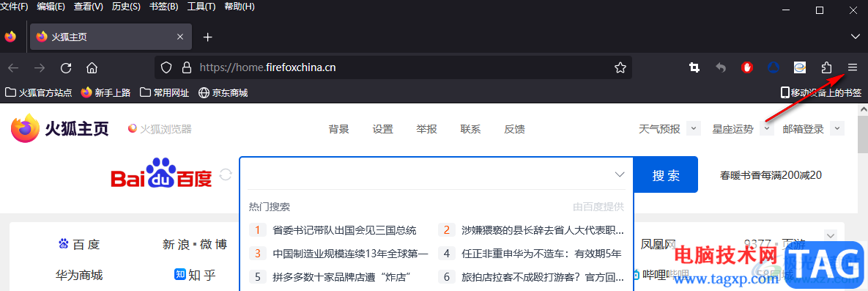The height and width of the screenshot is (291, 868).
Task: Select hot search 拼多多数十家品牌店遭“炸店”
Action: pyautogui.click(x=341, y=276)
